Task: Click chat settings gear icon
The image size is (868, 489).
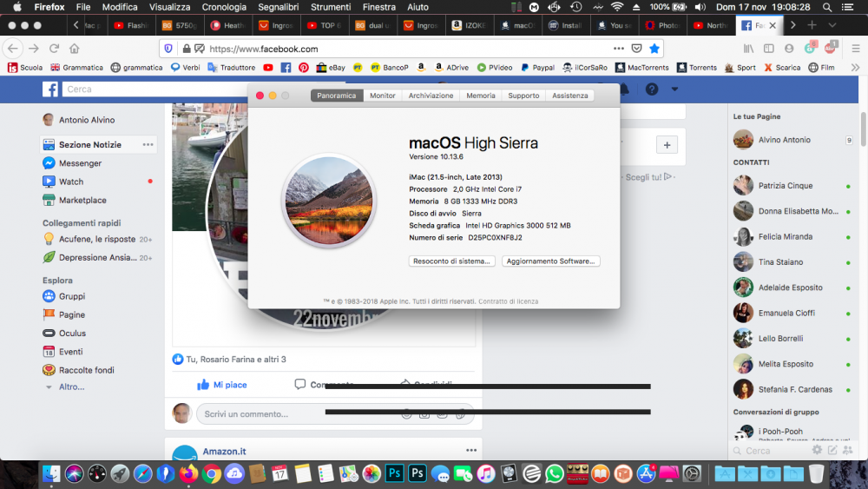Action: pyautogui.click(x=817, y=450)
